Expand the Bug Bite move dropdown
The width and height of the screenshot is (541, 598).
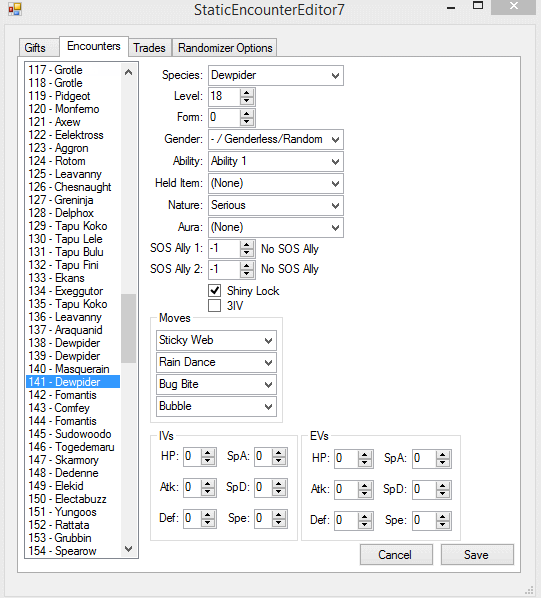(268, 385)
